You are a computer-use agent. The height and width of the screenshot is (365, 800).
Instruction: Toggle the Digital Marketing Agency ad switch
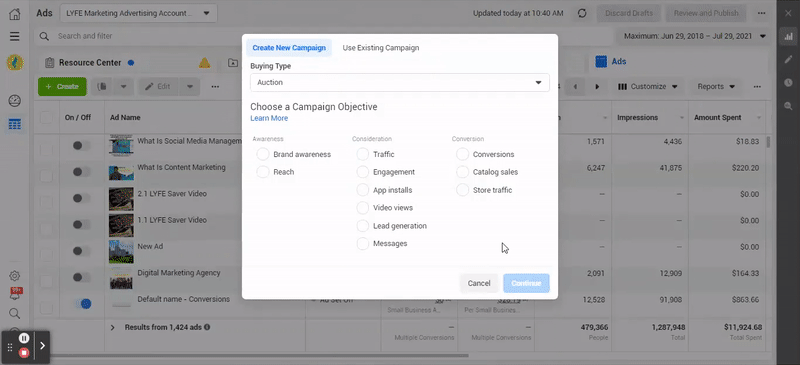(81, 277)
